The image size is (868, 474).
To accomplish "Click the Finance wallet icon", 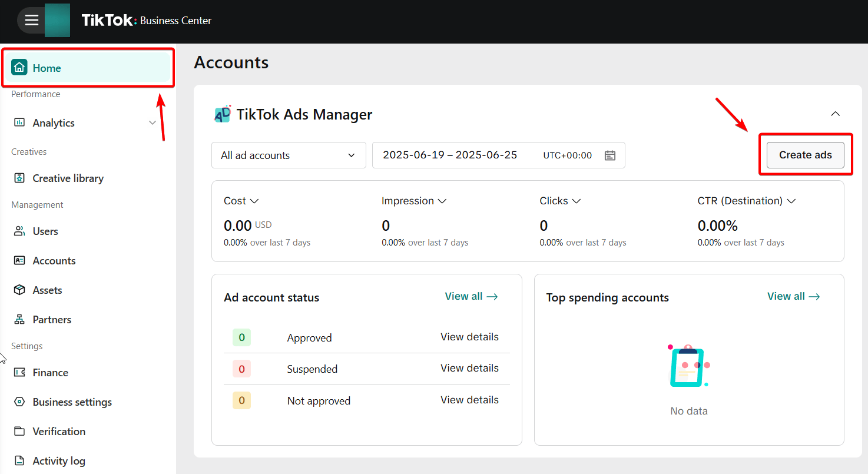I will click(19, 372).
